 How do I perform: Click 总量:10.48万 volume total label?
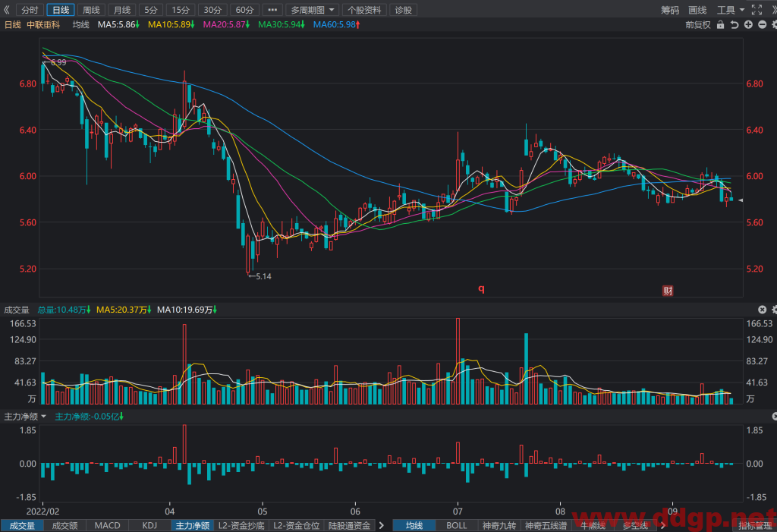point(64,310)
